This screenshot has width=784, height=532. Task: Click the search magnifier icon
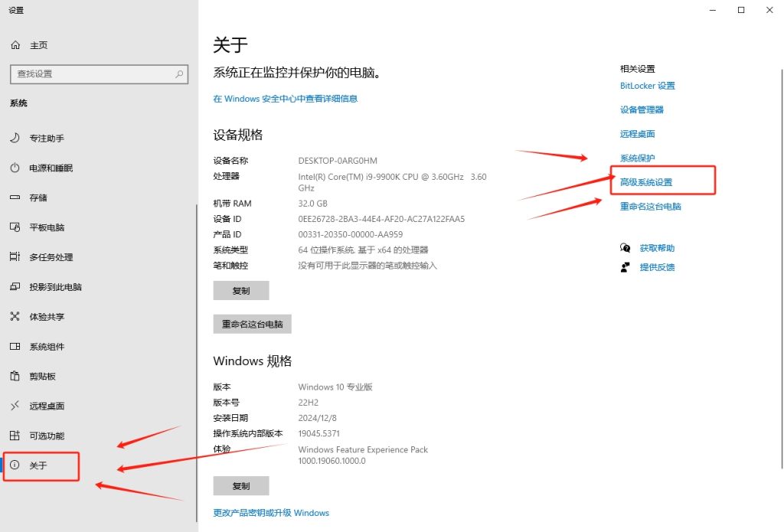(179, 74)
